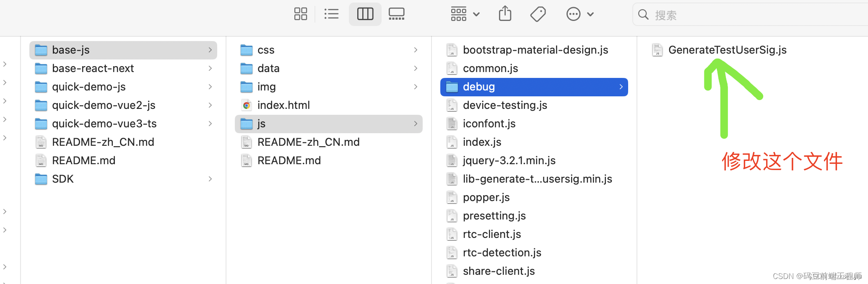Screen dimensions: 868x284
Task: Select the rtc-client.js file
Action: tap(491, 234)
